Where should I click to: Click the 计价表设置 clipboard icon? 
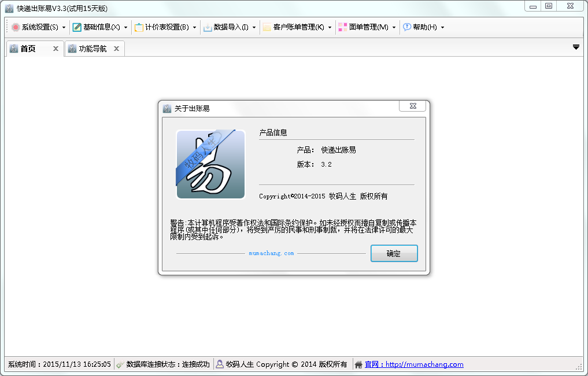[x=139, y=27]
